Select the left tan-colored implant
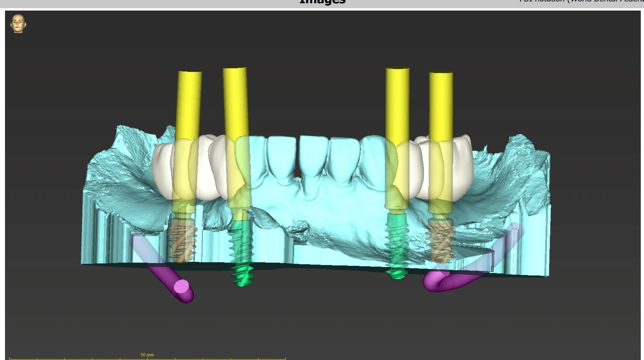The image size is (644, 360). pyautogui.click(x=182, y=240)
